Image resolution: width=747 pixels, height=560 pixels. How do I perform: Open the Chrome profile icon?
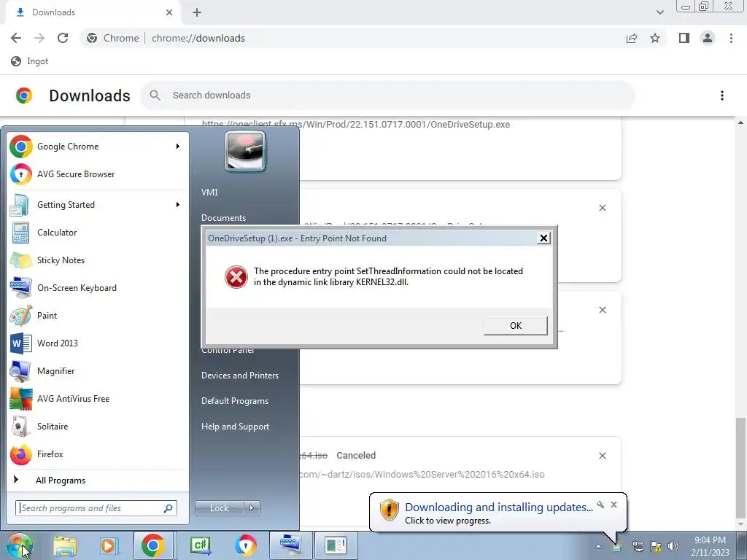click(x=708, y=38)
